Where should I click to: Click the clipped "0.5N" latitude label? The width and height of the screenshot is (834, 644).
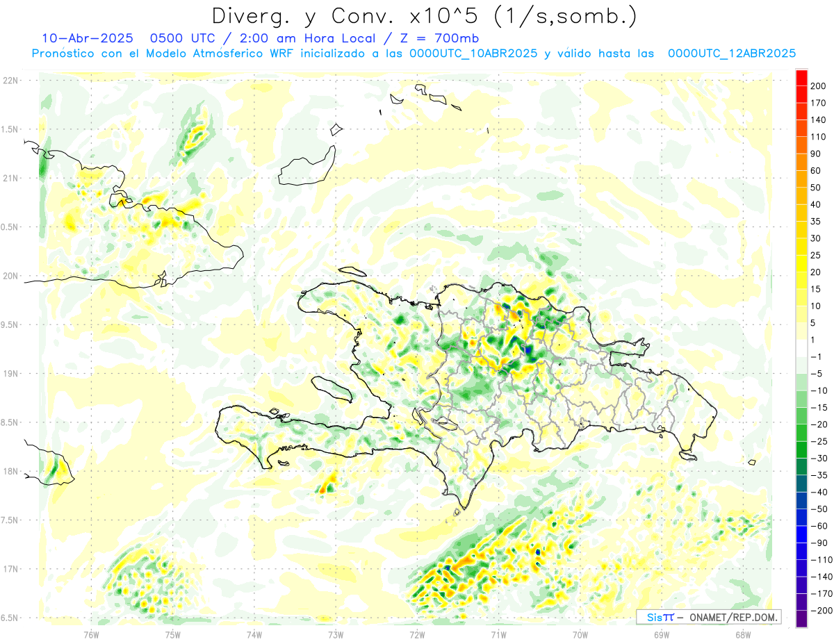click(x=10, y=227)
